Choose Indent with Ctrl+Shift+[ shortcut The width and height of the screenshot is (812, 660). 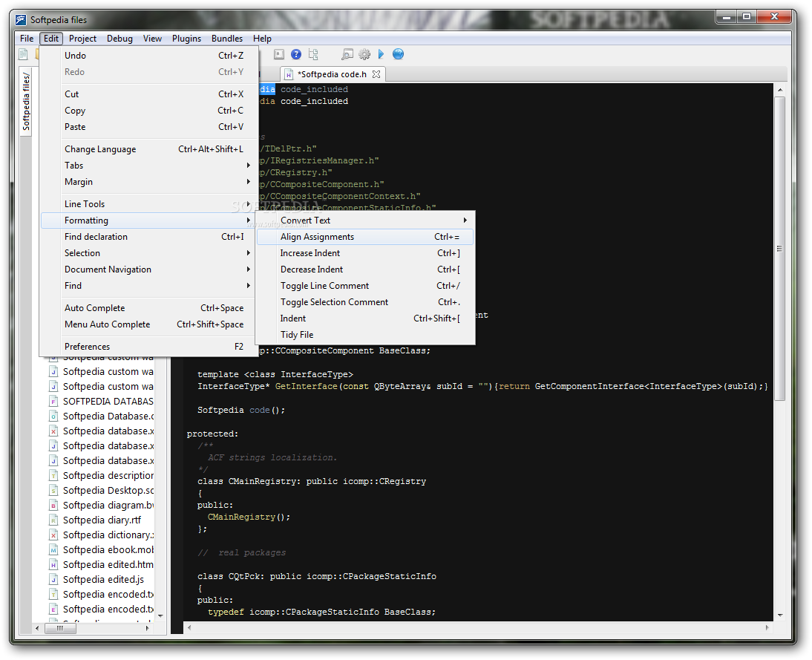tap(366, 318)
